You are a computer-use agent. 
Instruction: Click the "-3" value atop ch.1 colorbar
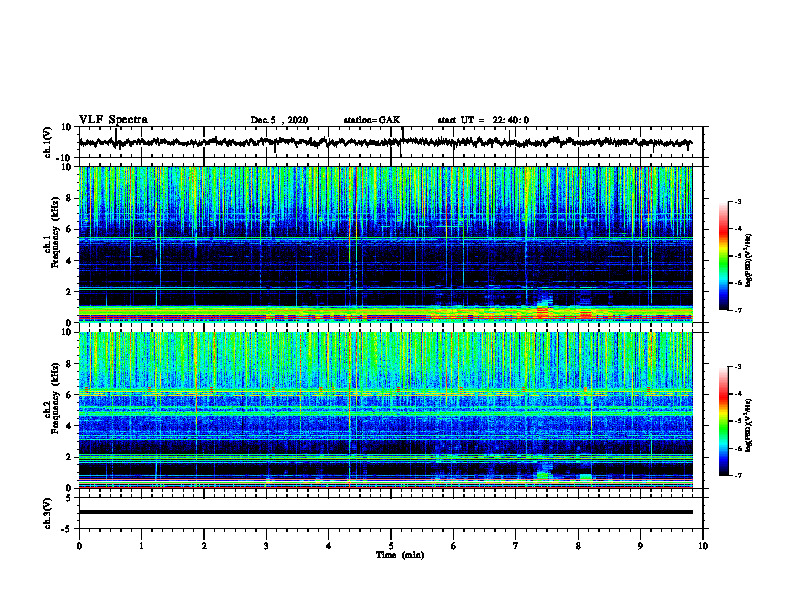(737, 201)
